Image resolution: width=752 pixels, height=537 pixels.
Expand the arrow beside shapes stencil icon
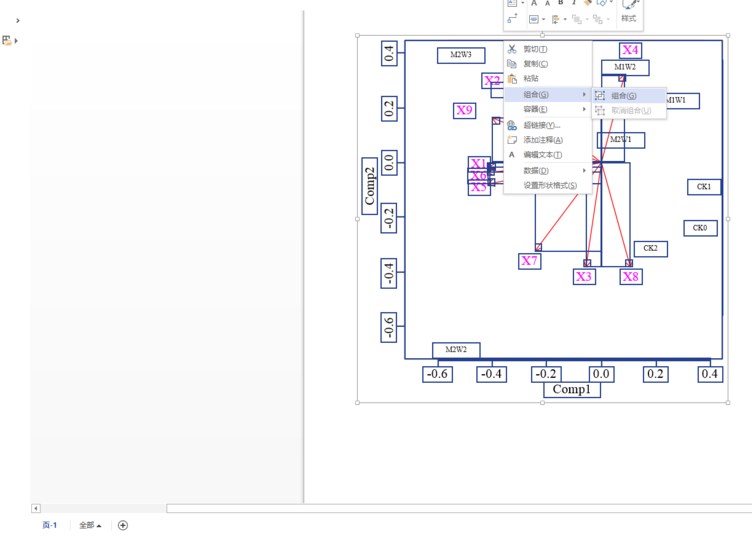(x=16, y=41)
